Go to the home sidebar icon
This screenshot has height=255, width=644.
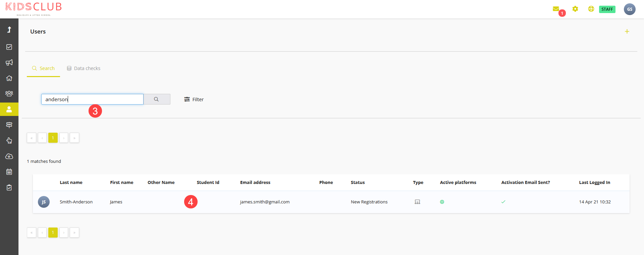(9, 78)
